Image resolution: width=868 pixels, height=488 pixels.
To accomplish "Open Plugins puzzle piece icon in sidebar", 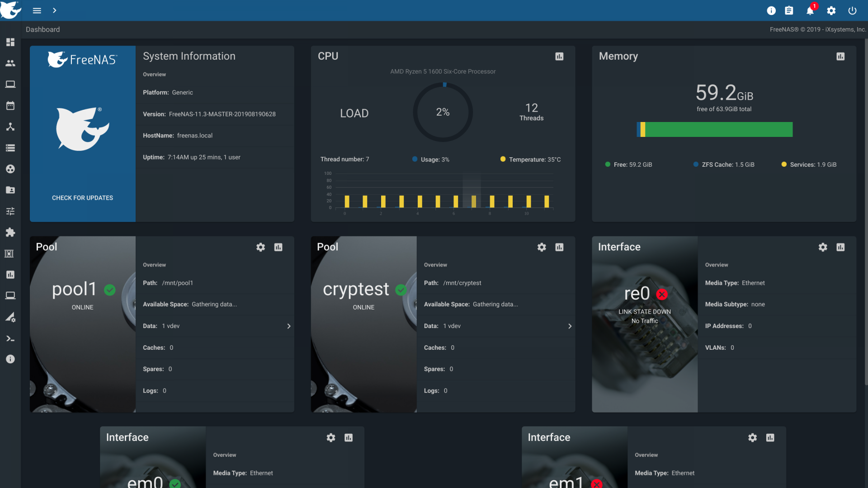I will point(10,232).
